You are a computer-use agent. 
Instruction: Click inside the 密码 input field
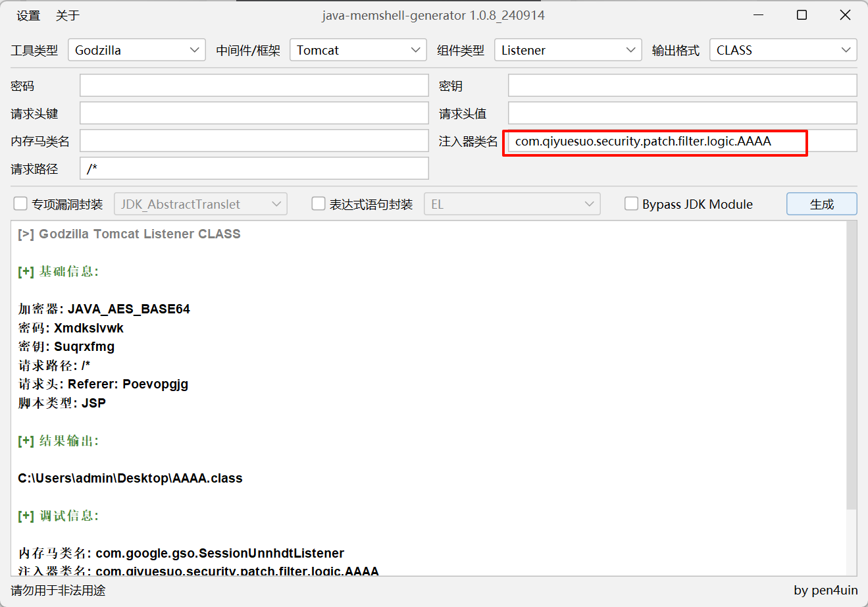[x=253, y=85]
